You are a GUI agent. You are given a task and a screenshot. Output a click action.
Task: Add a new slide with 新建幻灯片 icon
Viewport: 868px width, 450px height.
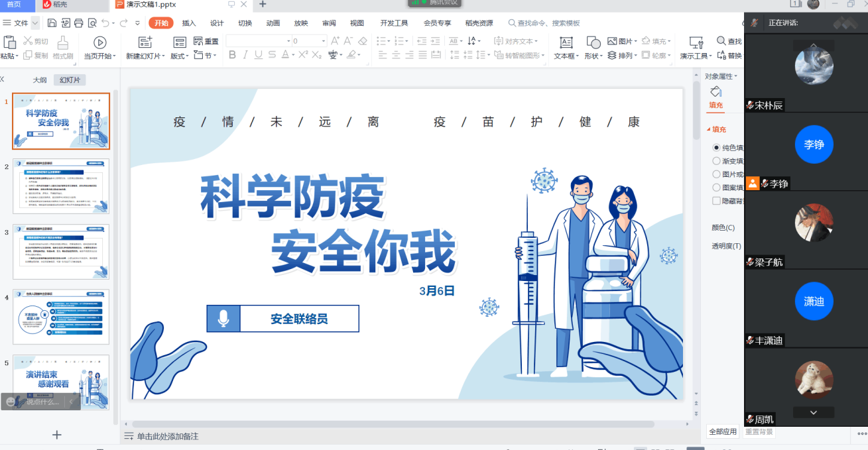(145, 43)
